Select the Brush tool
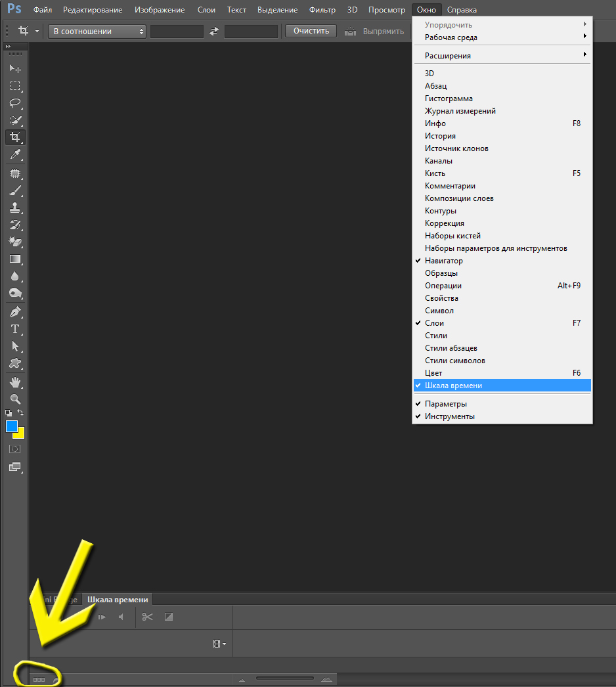Viewport: 616px width, 687px height. [15, 190]
